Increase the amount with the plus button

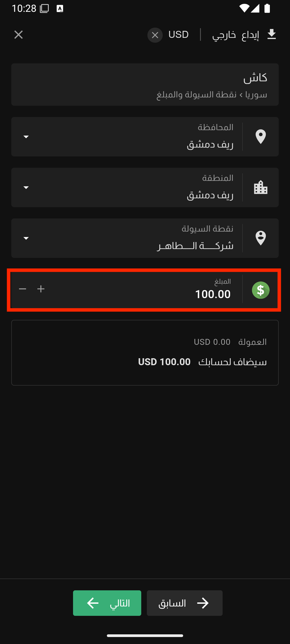point(41,289)
